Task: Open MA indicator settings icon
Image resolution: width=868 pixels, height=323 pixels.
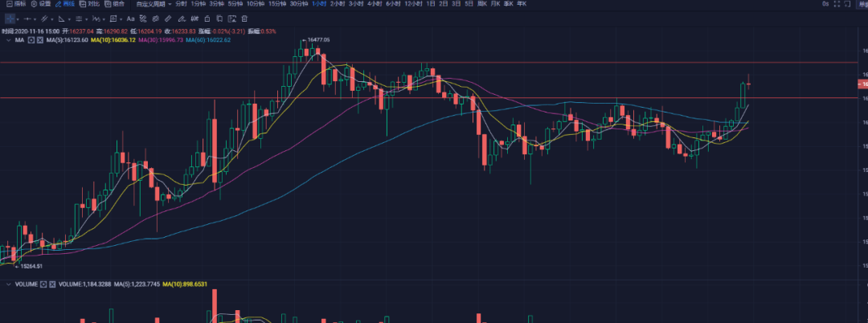Action: point(31,40)
